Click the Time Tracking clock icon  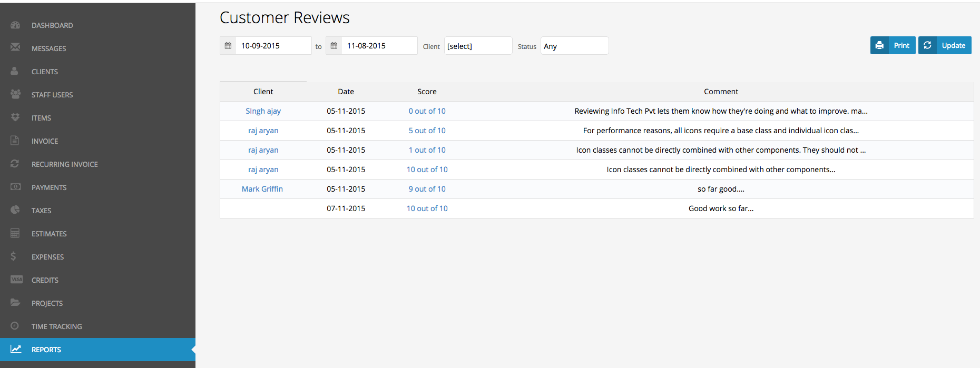[15, 326]
